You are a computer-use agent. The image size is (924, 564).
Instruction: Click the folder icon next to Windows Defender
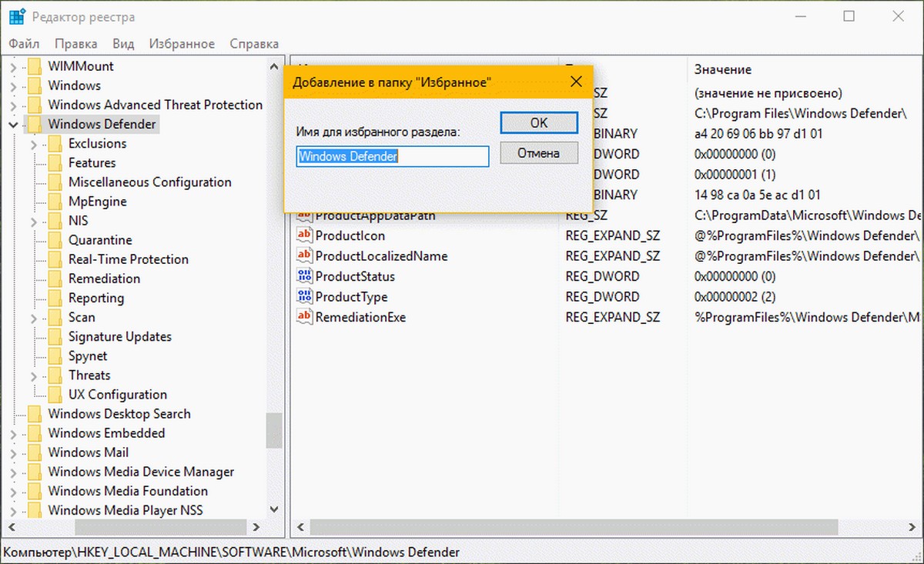pos(33,124)
